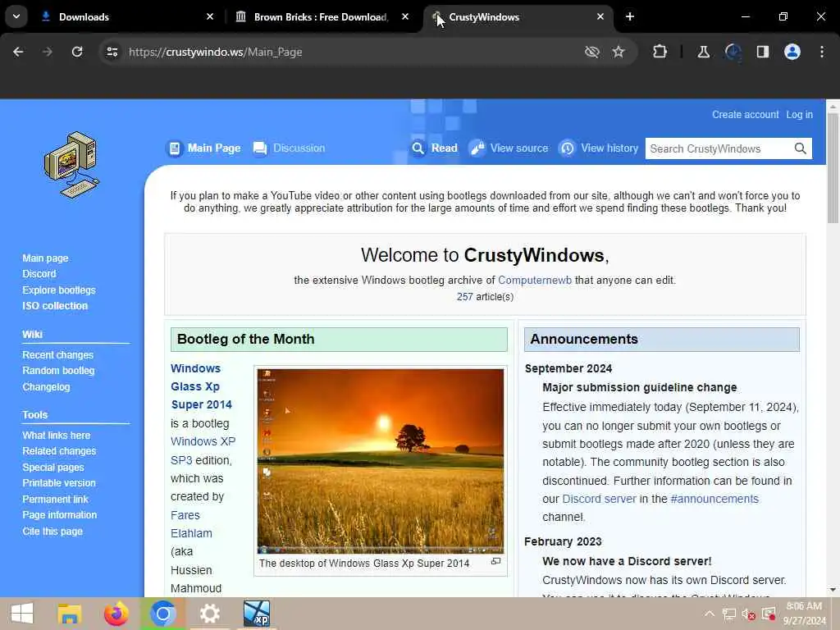
Task: Open What links here tool
Action: coord(57,436)
